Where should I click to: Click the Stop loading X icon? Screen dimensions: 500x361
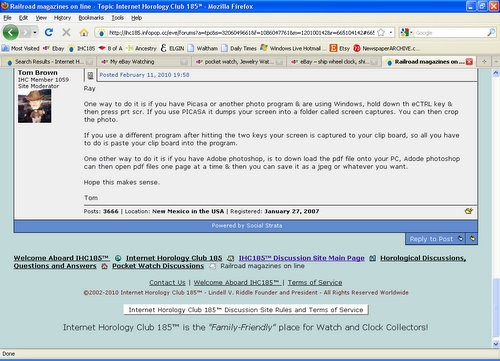[x=66, y=32]
